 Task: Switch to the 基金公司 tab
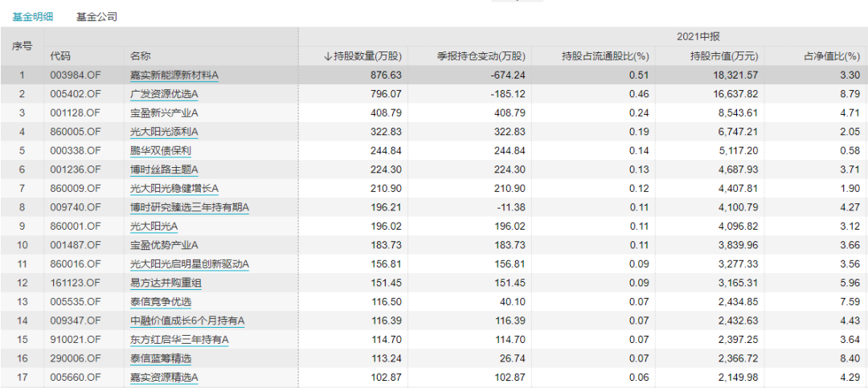pos(96,16)
